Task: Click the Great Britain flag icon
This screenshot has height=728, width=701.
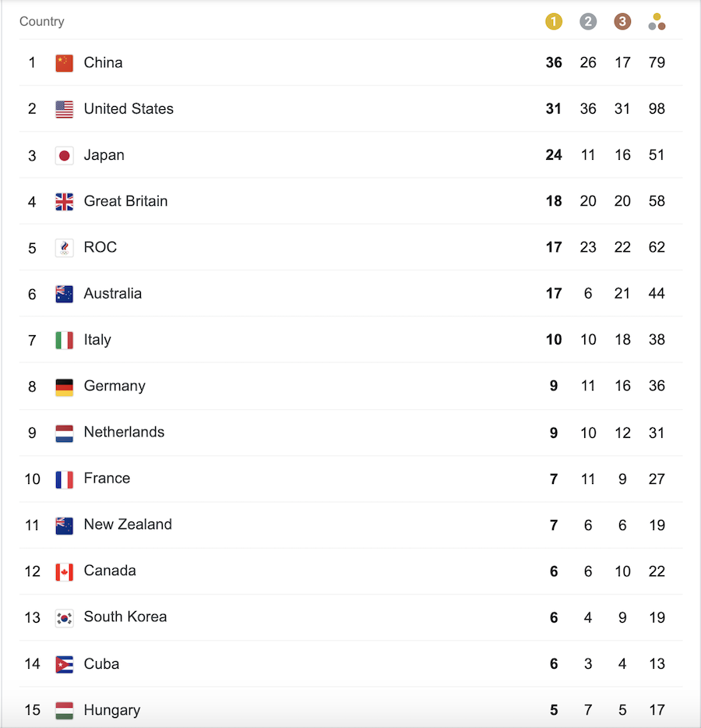Action: point(64,202)
